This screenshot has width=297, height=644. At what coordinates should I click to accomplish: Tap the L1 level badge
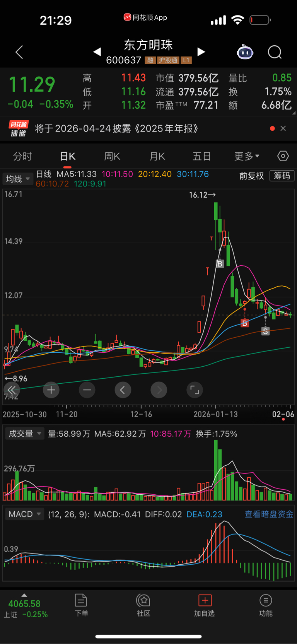[x=186, y=60]
